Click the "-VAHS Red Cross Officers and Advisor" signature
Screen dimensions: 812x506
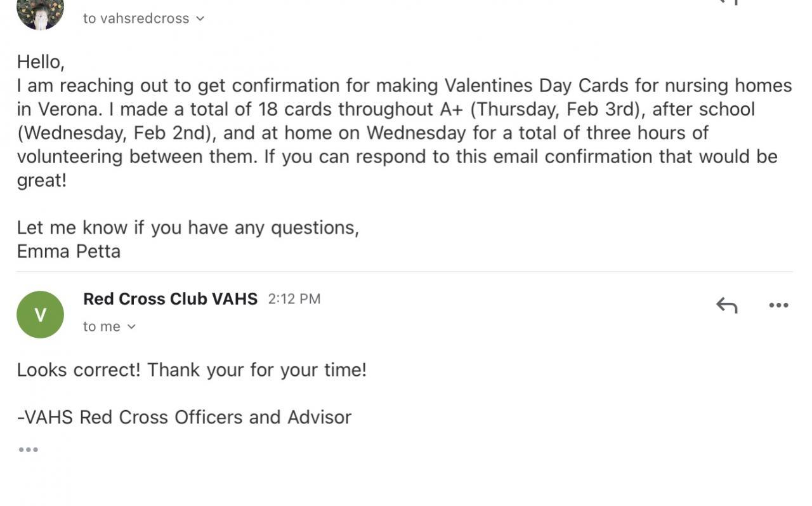(x=184, y=417)
